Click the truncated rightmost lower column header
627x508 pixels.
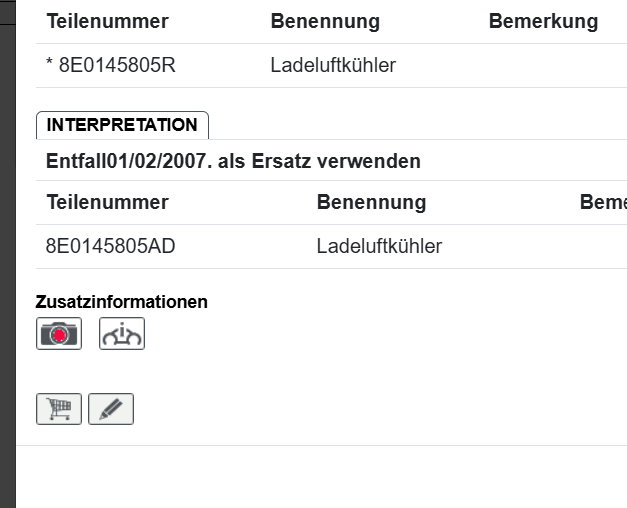point(603,202)
